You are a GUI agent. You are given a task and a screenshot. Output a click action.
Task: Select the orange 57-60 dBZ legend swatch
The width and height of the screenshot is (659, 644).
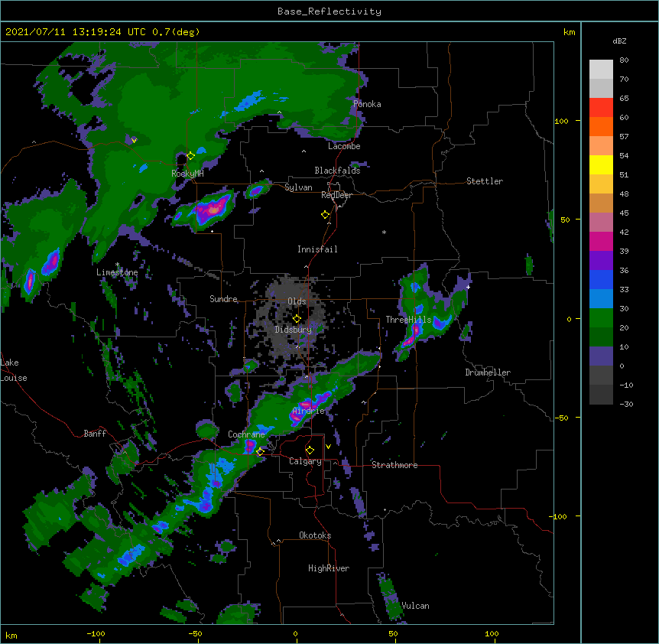601,126
